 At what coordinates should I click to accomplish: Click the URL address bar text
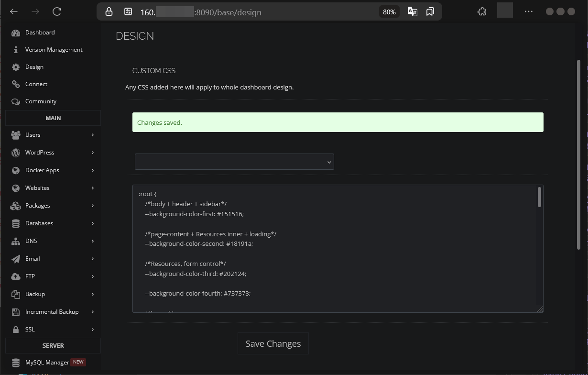pyautogui.click(x=201, y=12)
